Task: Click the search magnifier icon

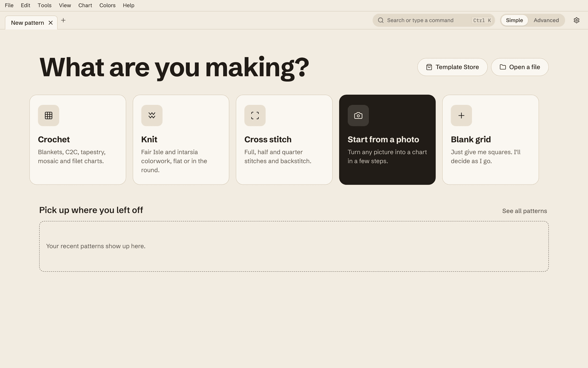Action: pos(381,20)
